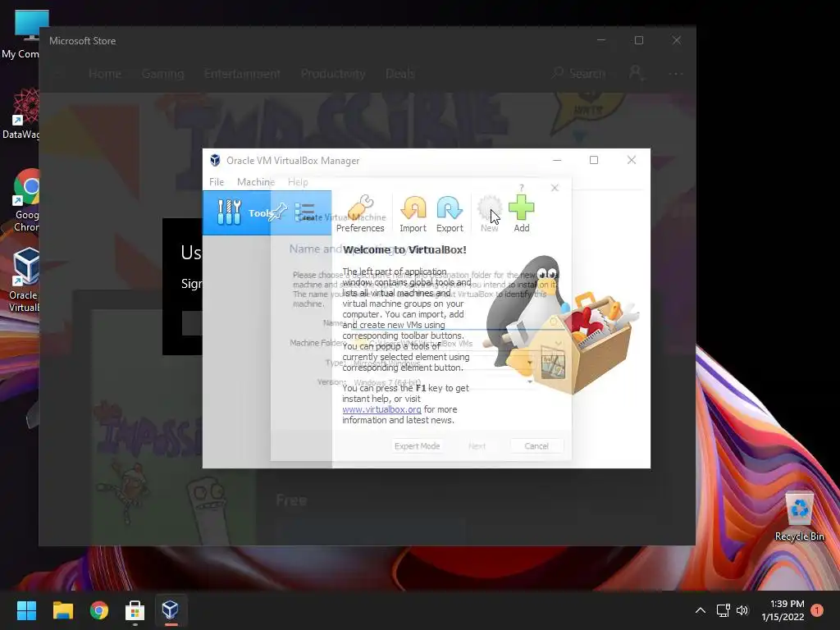The image size is (840, 630).
Task: Click the pin icon beside Tools
Action: [278, 212]
